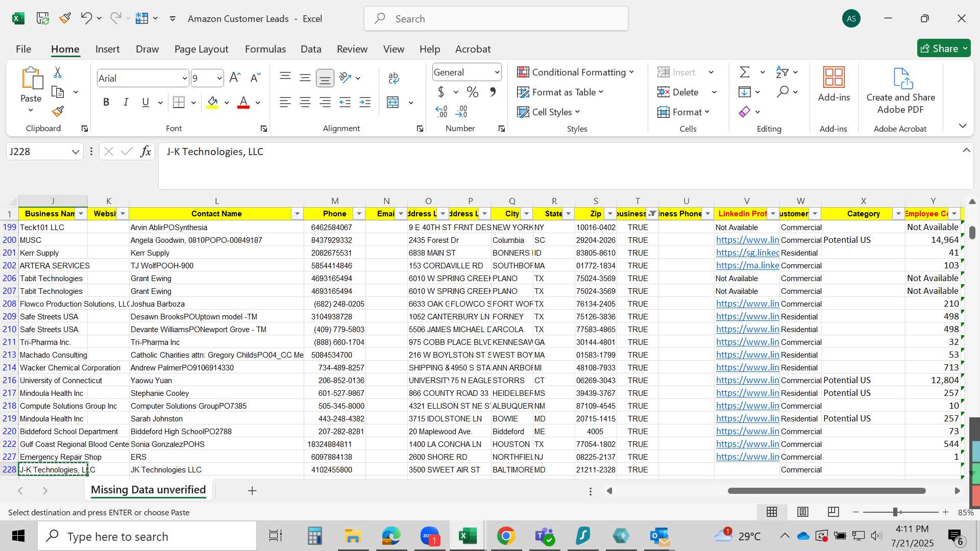Open Sort and Filter icon
This screenshot has width=980, height=551.
pos(782,72)
